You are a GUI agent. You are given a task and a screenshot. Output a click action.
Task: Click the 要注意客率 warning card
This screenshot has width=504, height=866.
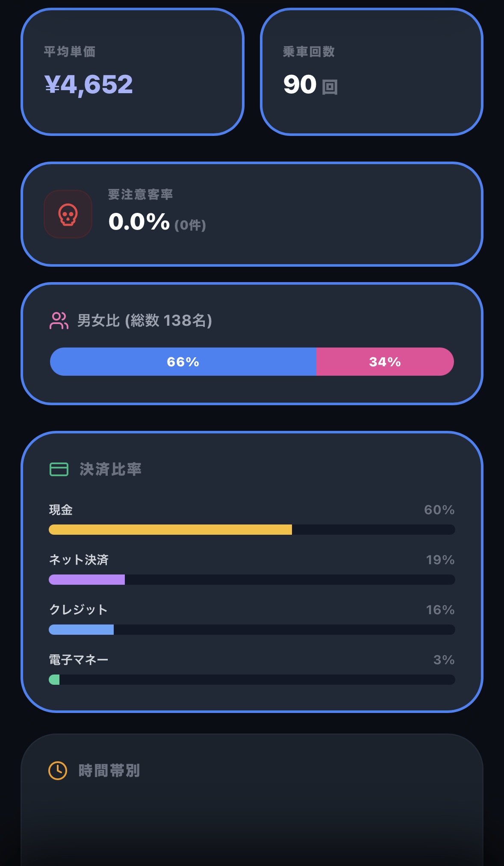(252, 214)
